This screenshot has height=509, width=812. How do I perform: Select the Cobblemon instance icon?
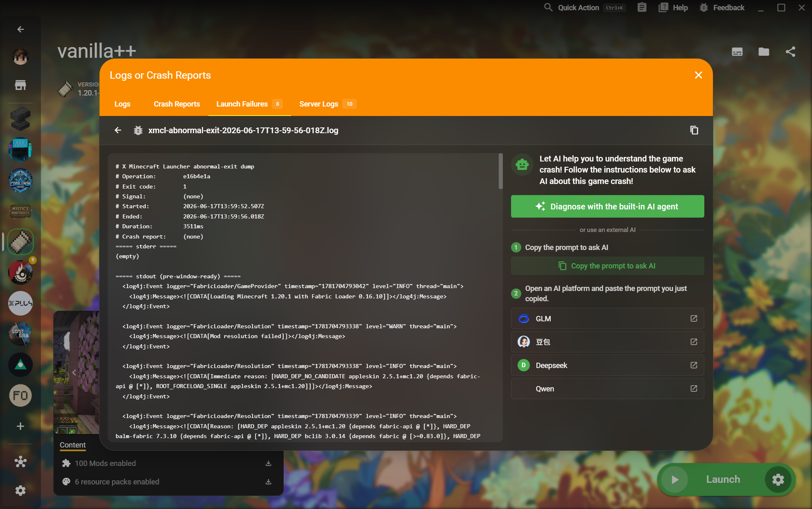20,180
